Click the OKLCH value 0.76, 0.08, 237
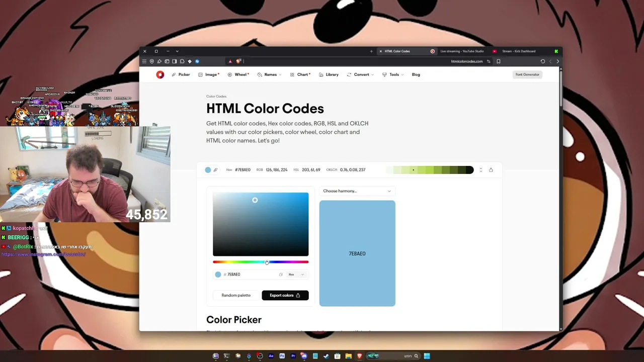 coord(353,170)
